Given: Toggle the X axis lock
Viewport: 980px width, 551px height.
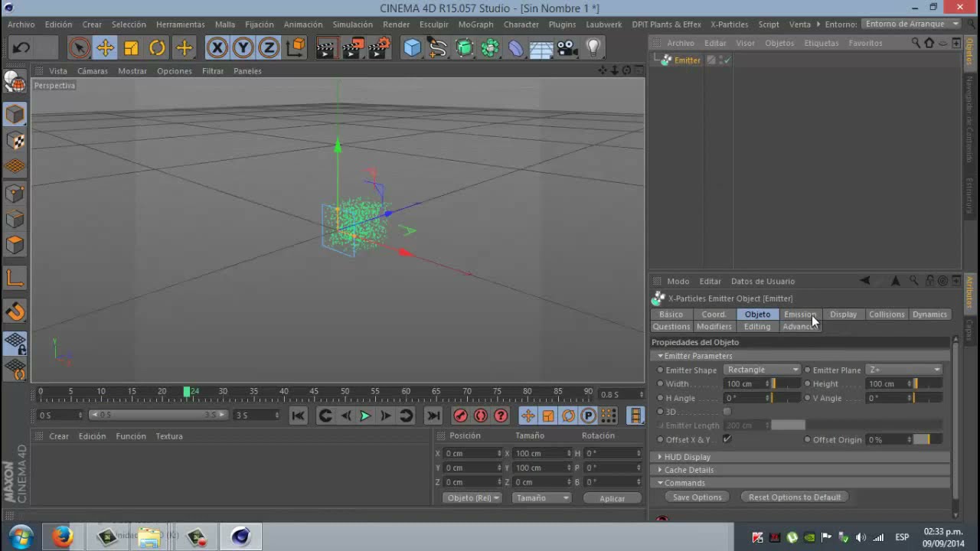Looking at the screenshot, I should pos(217,48).
